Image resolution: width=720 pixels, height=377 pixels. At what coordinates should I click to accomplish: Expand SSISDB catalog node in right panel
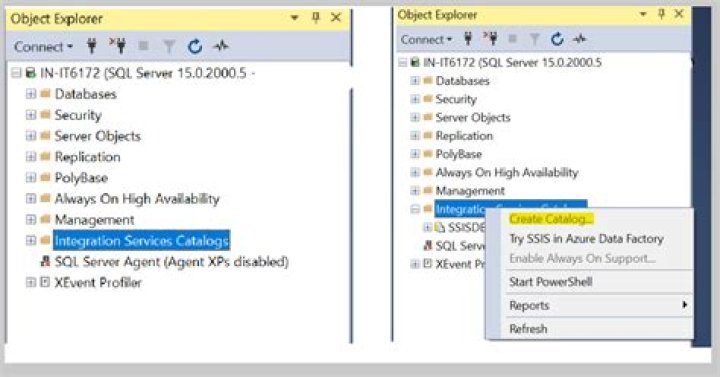(427, 227)
